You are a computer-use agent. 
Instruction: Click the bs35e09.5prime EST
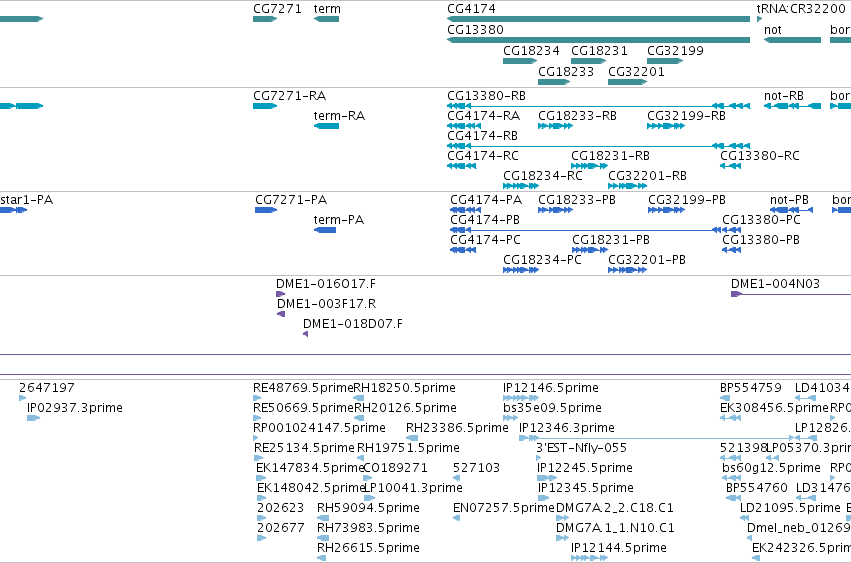point(510,418)
